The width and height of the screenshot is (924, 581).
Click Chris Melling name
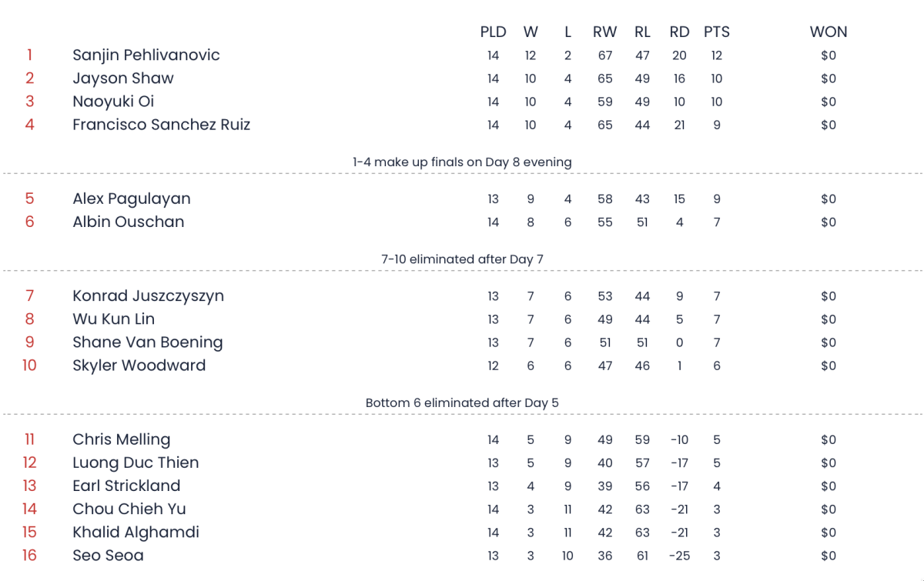(x=122, y=439)
